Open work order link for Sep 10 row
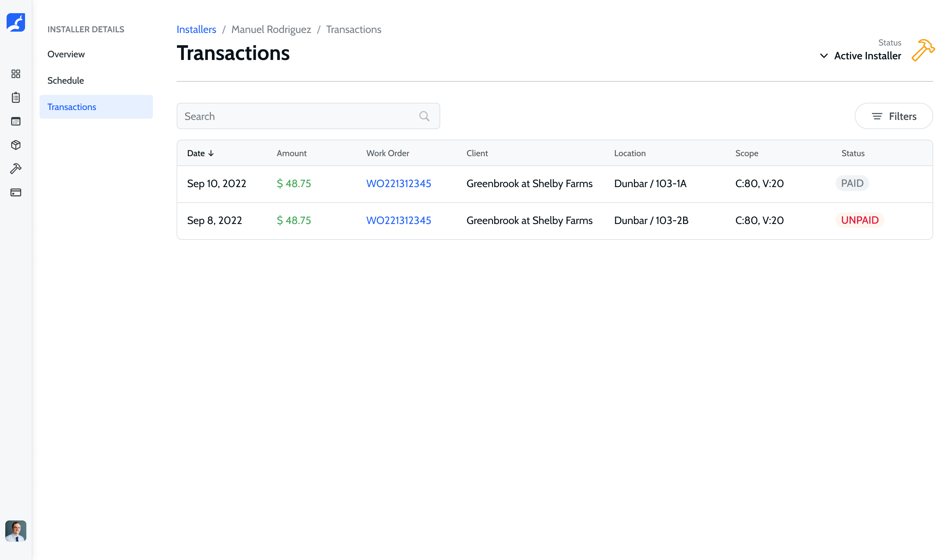 pos(398,183)
